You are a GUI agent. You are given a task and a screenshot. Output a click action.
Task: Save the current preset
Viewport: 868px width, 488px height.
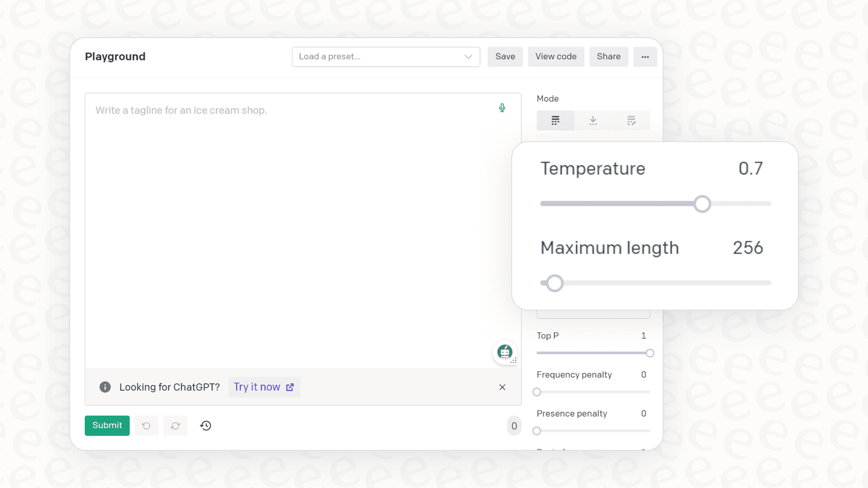point(505,57)
